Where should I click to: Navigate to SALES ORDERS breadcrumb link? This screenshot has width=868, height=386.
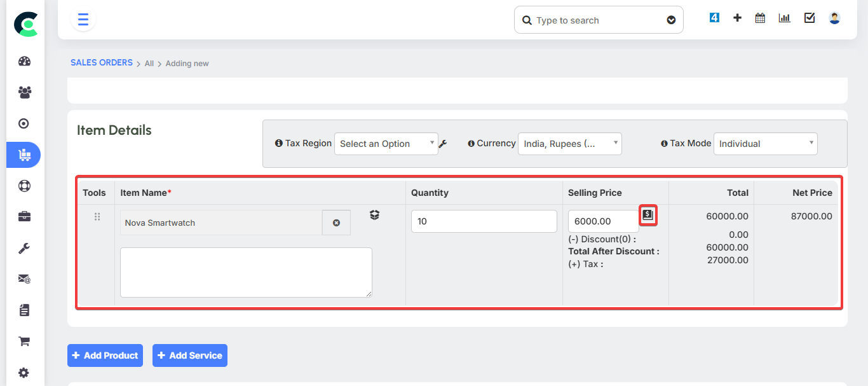[101, 62]
